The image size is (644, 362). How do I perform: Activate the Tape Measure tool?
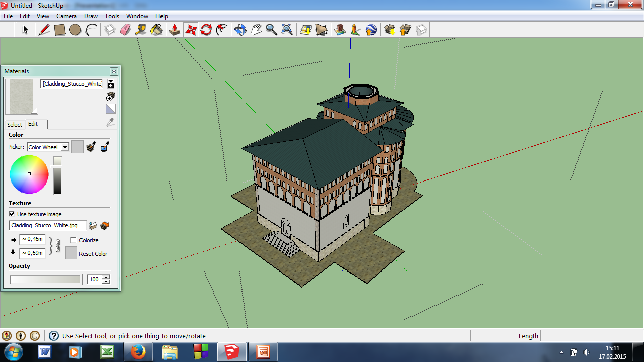coord(141,30)
